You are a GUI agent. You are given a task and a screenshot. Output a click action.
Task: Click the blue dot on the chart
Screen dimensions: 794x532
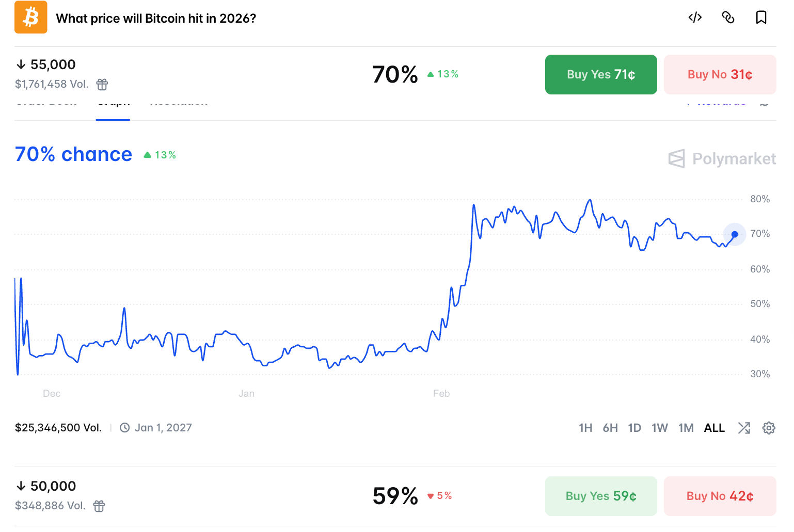[x=734, y=234]
